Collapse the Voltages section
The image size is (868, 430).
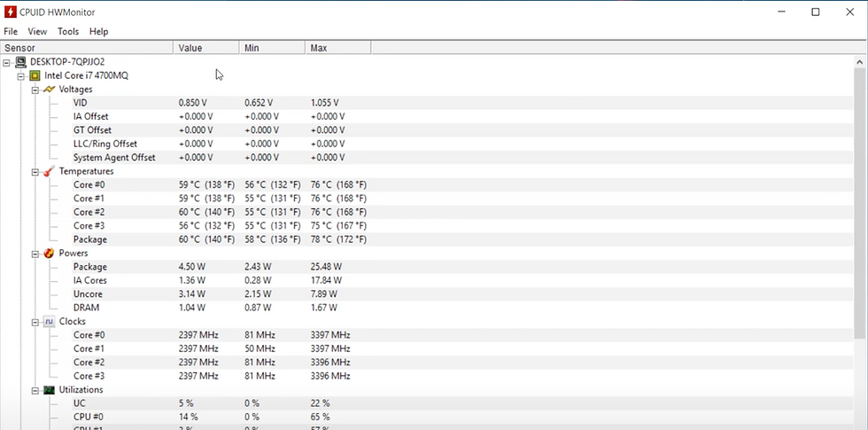pos(35,90)
